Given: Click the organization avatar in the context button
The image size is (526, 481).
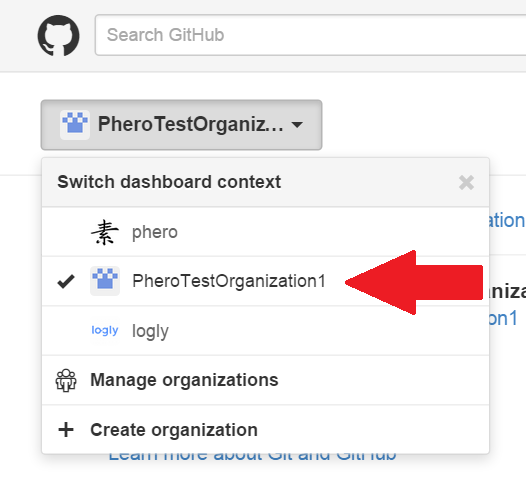Looking at the screenshot, I should coord(75,125).
